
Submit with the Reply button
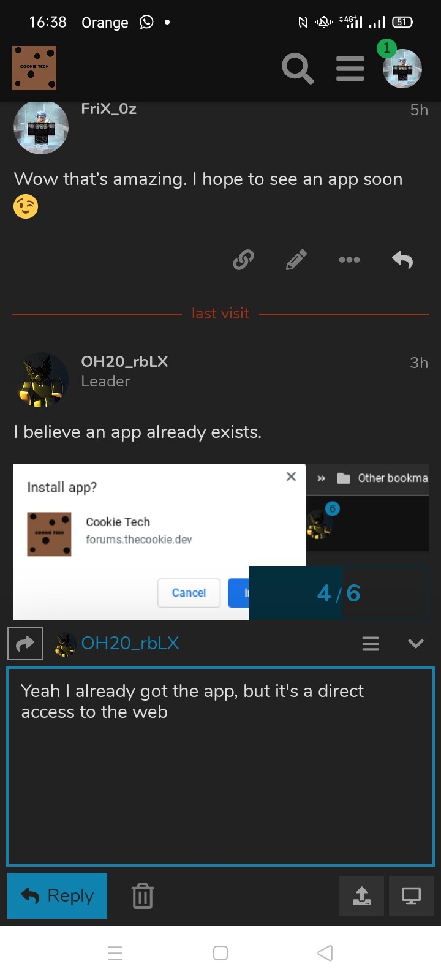pos(57,895)
